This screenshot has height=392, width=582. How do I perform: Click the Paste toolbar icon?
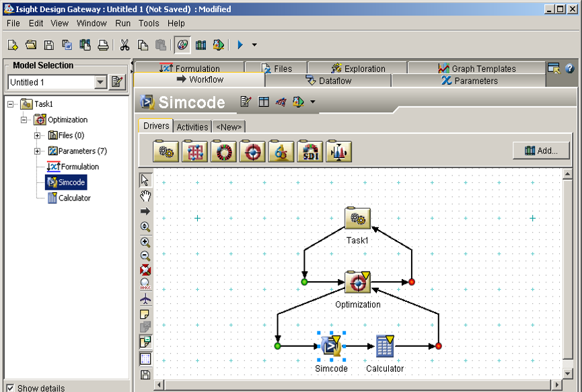coord(160,45)
